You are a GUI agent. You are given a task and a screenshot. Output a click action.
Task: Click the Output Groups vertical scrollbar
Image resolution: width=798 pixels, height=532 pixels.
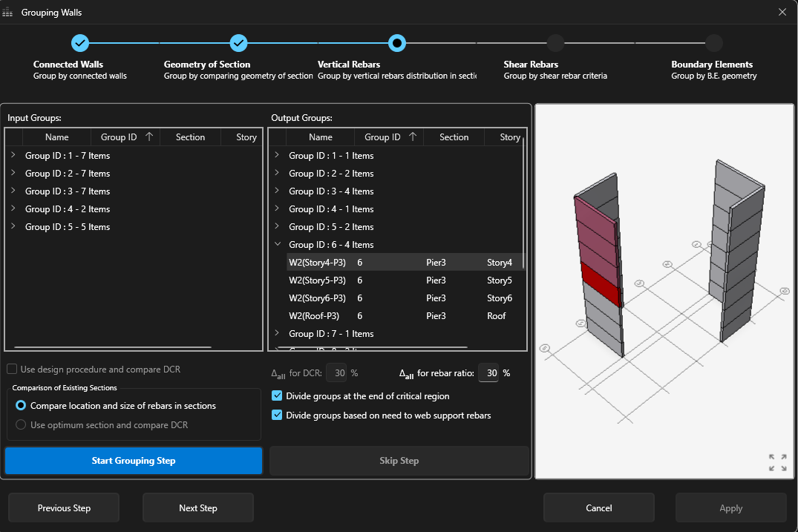523,203
